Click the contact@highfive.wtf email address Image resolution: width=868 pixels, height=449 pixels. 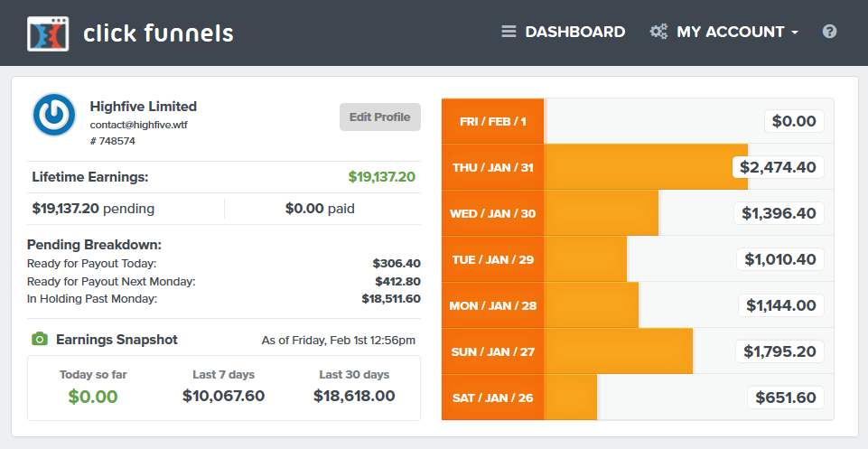139,125
